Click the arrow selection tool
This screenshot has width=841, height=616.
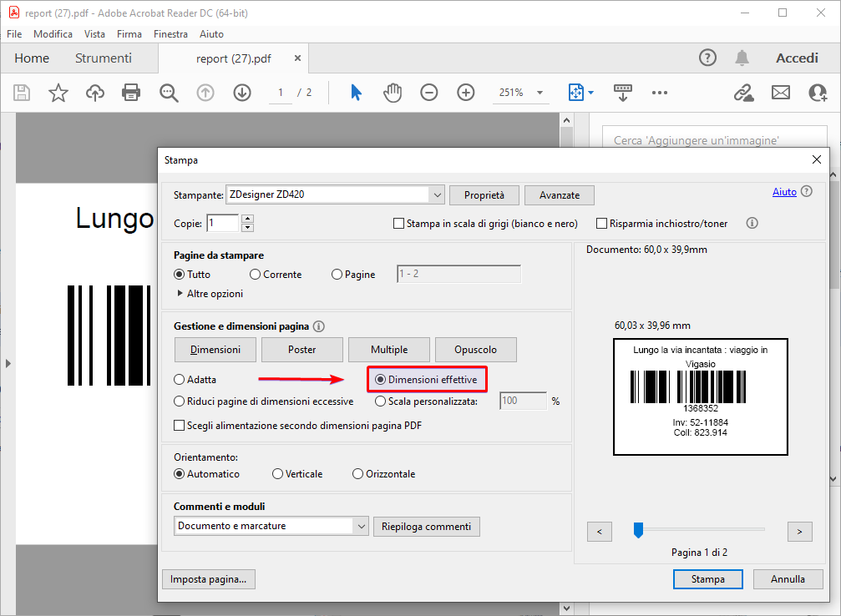[357, 93]
